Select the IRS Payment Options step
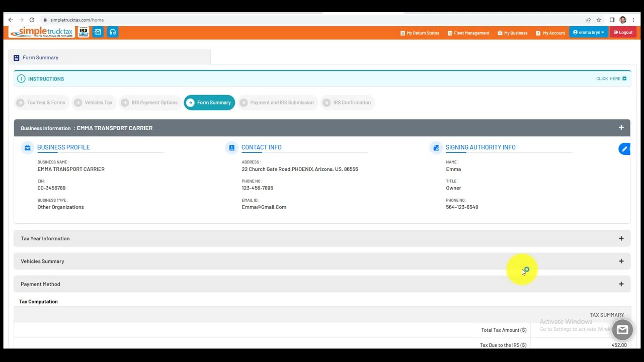The width and height of the screenshot is (644, 362). coord(150,103)
